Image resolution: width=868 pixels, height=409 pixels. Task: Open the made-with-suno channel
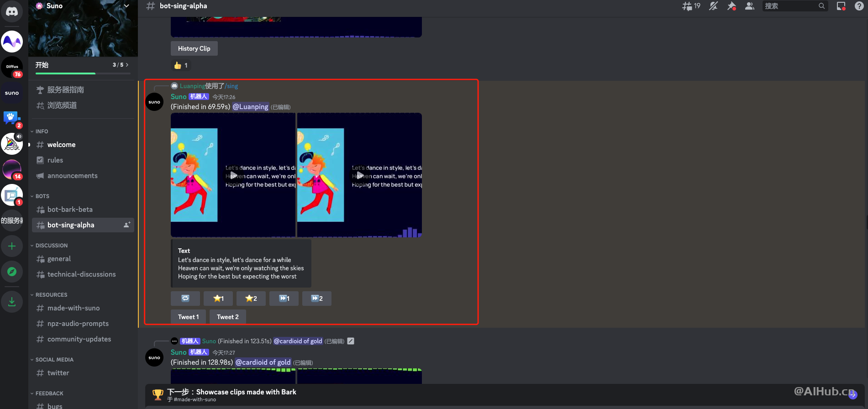tap(83, 308)
